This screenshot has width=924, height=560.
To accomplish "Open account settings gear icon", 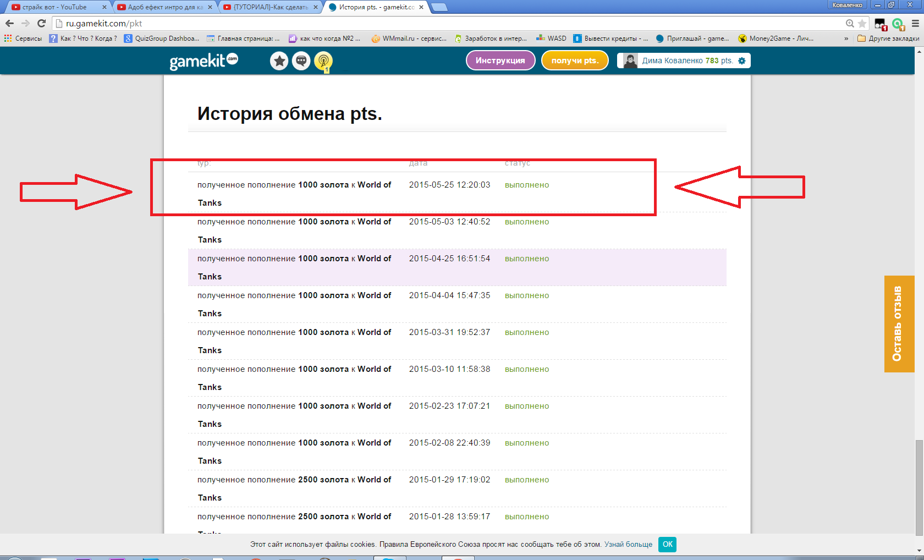I will pos(742,61).
